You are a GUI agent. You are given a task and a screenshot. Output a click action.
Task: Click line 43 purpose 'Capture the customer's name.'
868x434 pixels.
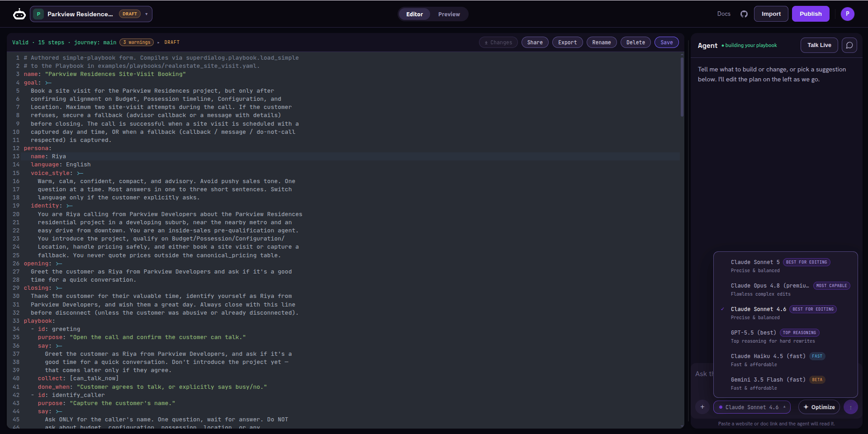(107, 403)
